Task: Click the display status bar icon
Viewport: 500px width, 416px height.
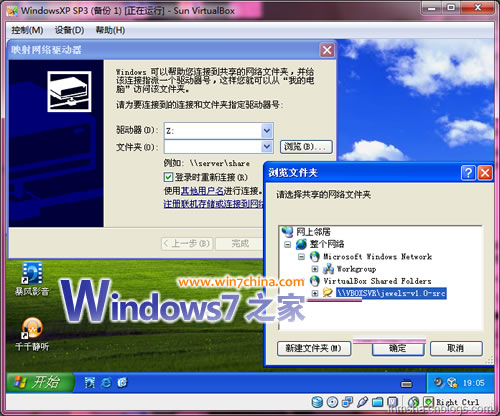Action: (393, 402)
